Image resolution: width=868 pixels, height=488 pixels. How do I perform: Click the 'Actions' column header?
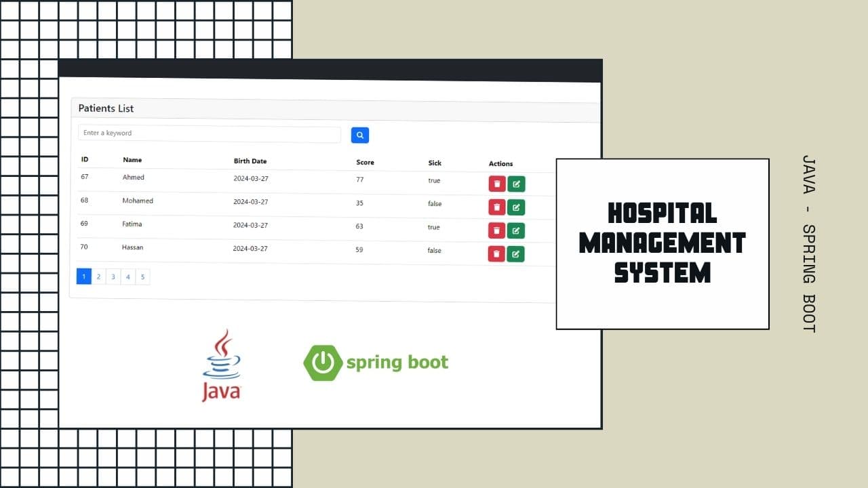(x=500, y=163)
